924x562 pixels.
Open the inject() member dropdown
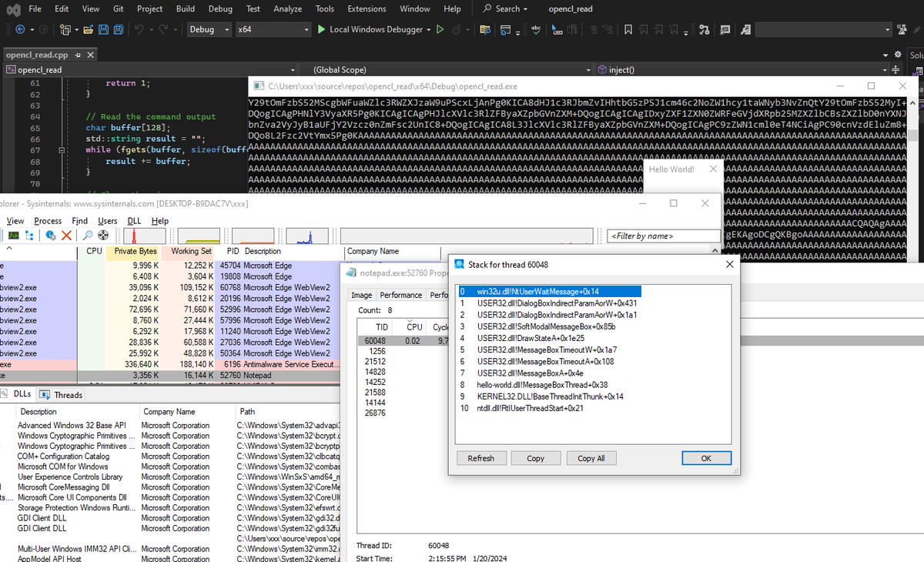click(x=743, y=69)
